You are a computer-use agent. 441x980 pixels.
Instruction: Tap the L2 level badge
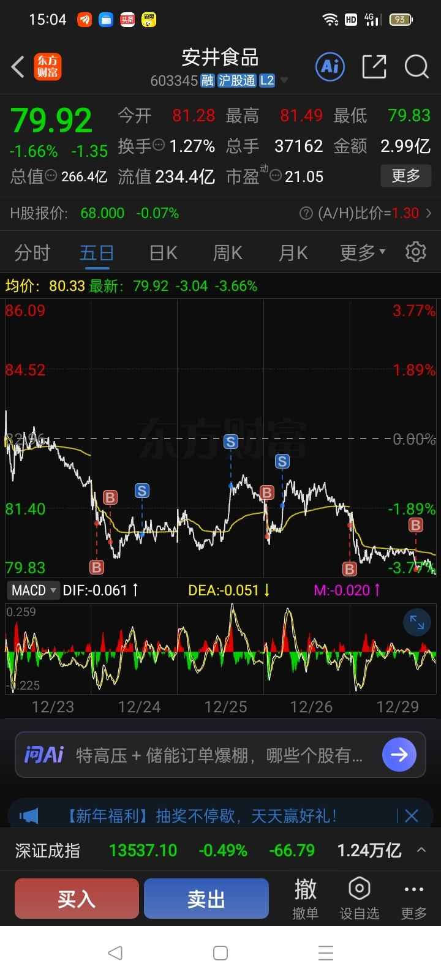point(267,80)
